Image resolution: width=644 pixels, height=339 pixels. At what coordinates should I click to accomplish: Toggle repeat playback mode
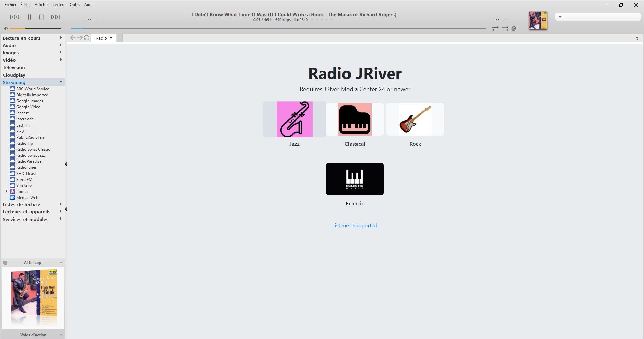(495, 29)
